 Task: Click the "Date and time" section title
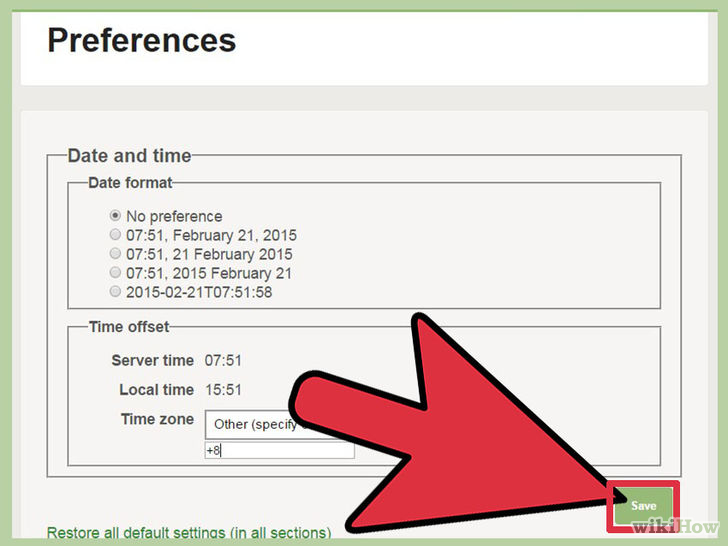(129, 156)
